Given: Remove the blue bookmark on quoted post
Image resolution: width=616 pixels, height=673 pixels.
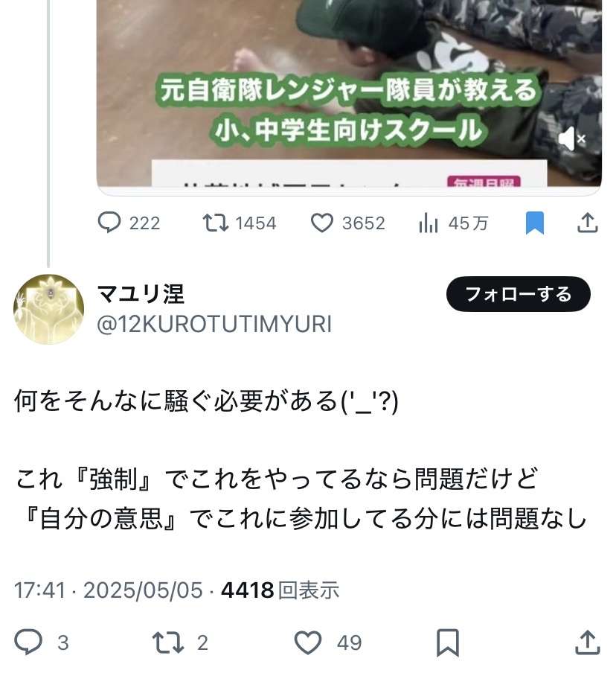Looking at the screenshot, I should (534, 223).
